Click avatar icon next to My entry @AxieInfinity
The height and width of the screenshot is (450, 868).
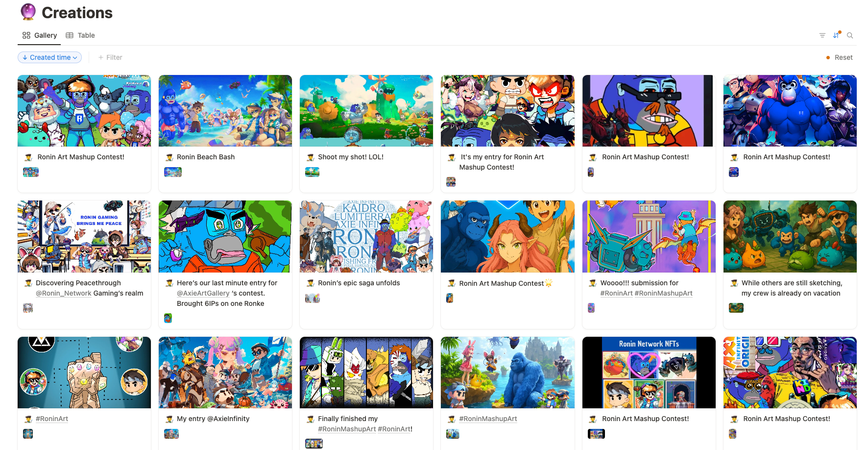[169, 419]
